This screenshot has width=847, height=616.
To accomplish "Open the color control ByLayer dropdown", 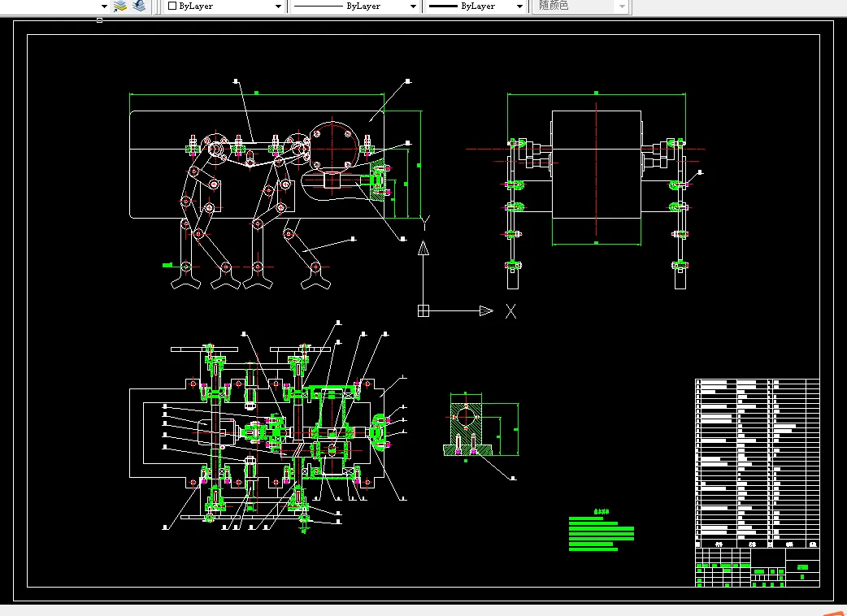I will tap(224, 6).
